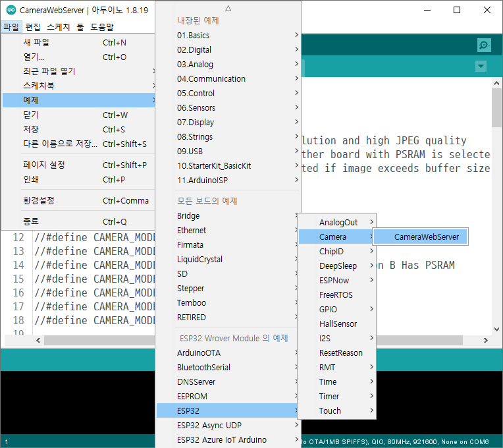503x448 pixels.
Task: Open CameraWebServer example
Action: click(x=420, y=237)
